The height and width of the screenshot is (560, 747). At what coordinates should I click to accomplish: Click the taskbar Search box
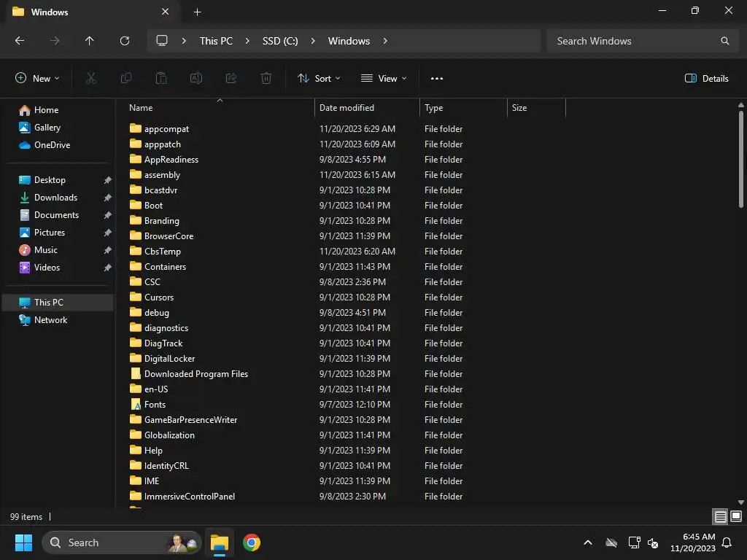[x=122, y=542]
